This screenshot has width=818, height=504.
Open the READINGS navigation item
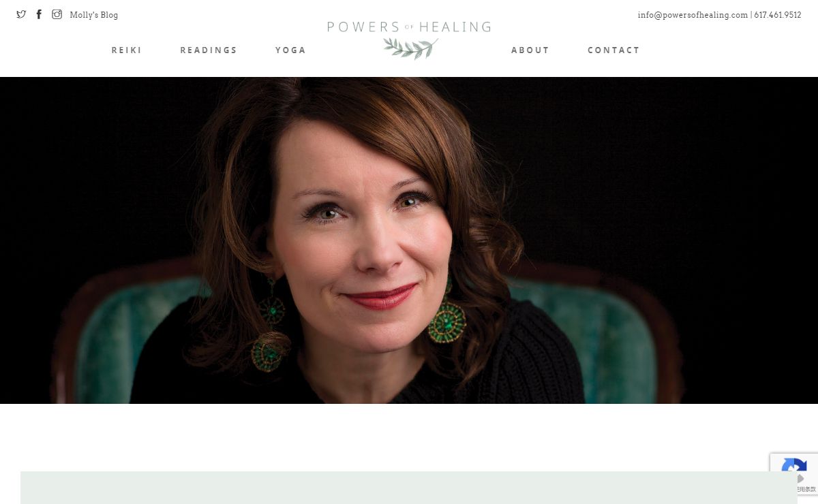(x=209, y=50)
